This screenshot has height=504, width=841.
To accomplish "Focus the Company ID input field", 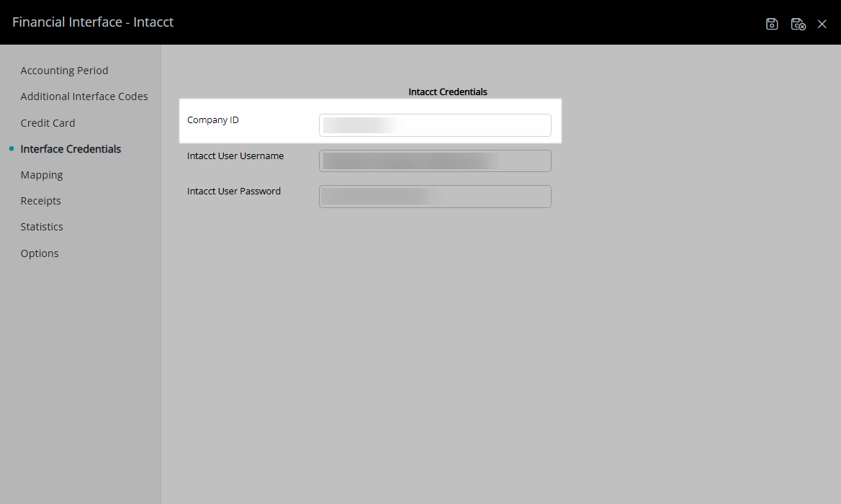I will pos(435,125).
